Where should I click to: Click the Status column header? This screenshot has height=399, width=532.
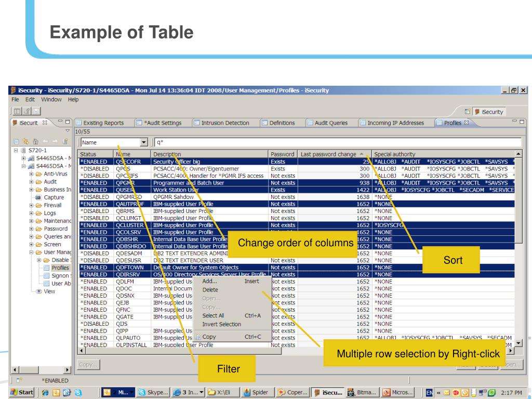coord(96,154)
